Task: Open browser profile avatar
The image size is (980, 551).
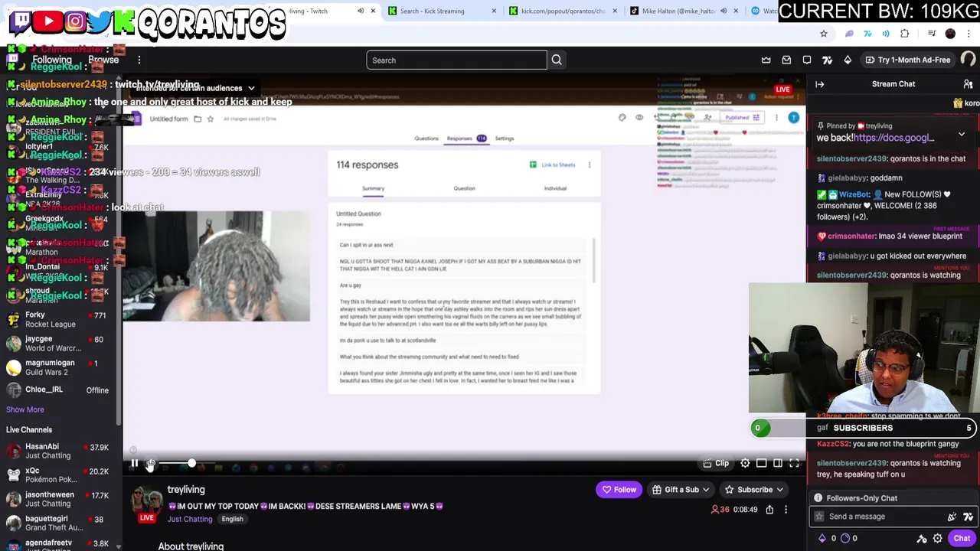Action: pyautogui.click(x=950, y=34)
